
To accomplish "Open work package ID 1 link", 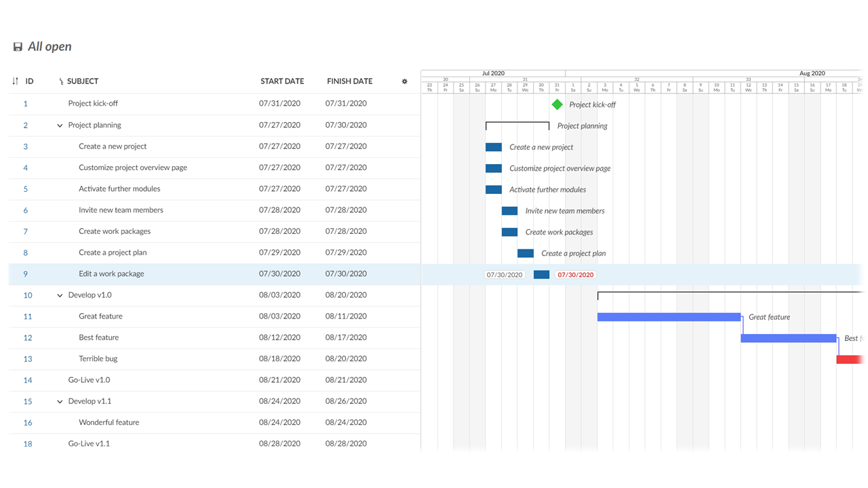I will click(26, 104).
